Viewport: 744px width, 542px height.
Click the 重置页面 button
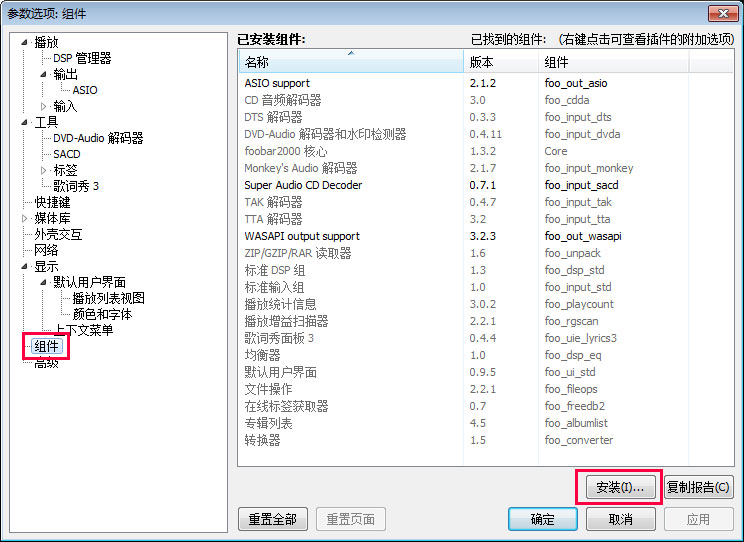(351, 519)
